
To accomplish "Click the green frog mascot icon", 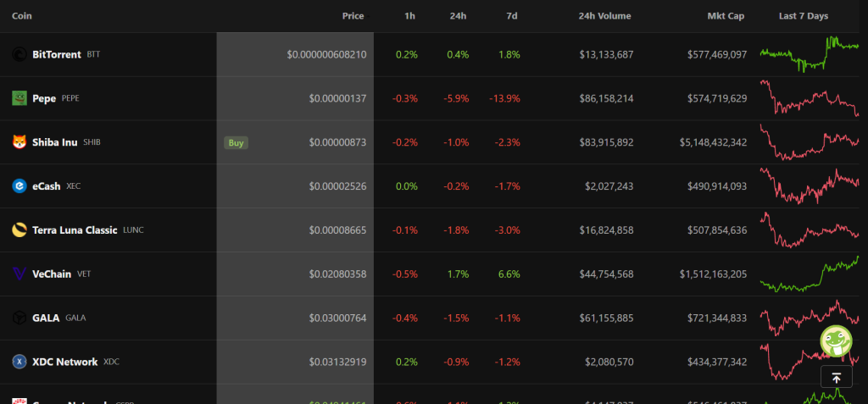I will [x=836, y=340].
